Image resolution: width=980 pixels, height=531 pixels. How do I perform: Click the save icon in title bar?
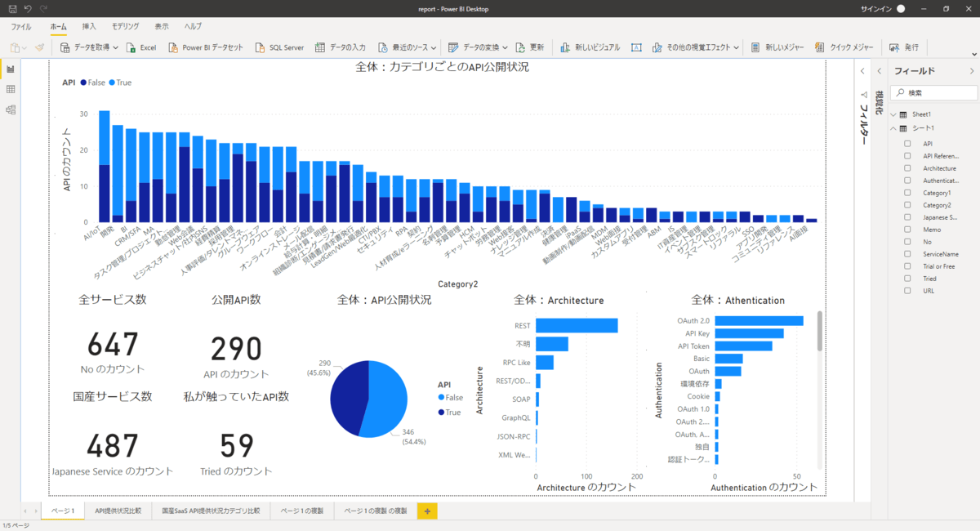click(x=12, y=8)
